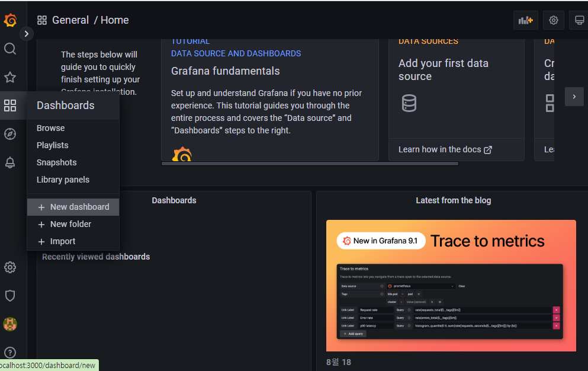The width and height of the screenshot is (588, 371).
Task: Open the Help question mark icon
Action: (10, 353)
